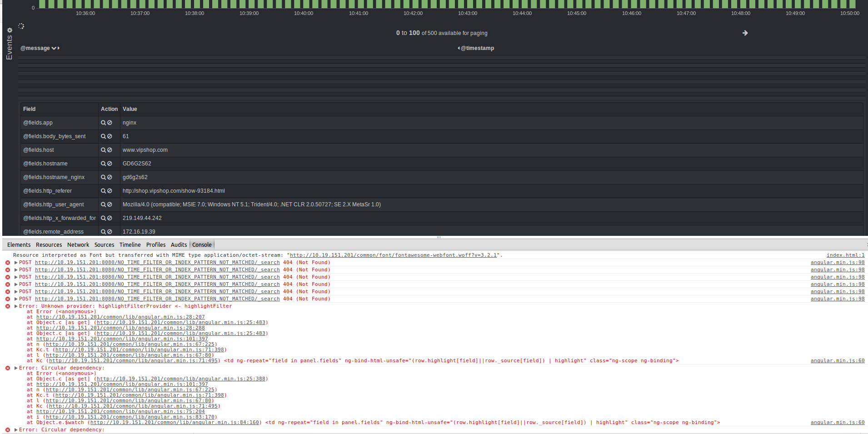868x434 pixels.
Task: Select the Console tab
Action: 202,245
